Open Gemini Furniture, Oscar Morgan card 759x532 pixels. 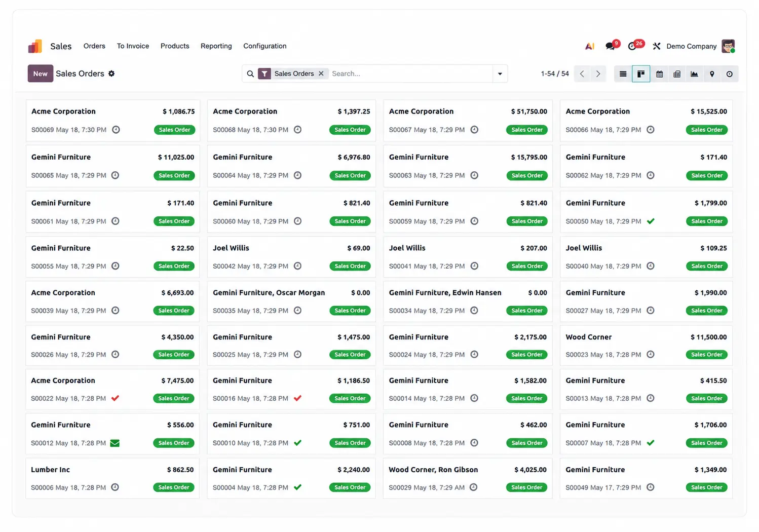[291, 301]
